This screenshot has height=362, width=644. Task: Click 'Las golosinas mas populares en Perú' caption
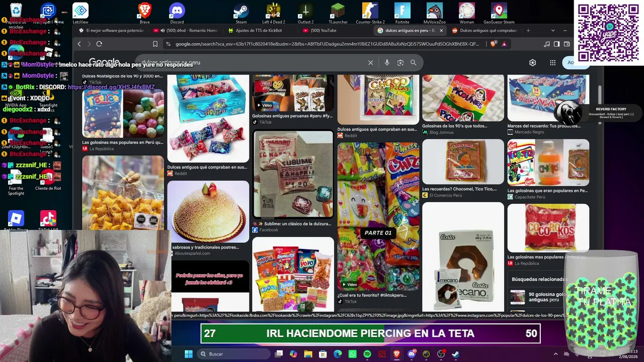click(123, 142)
